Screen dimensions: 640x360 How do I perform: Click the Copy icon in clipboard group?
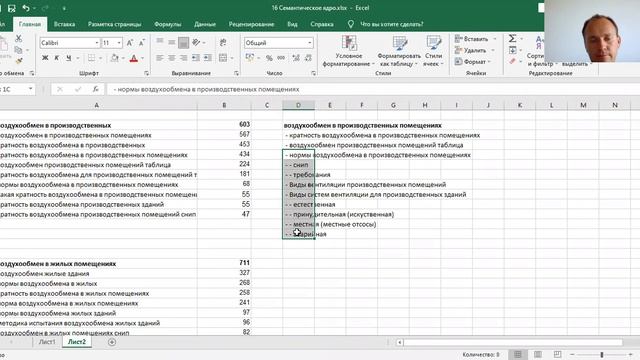18,50
